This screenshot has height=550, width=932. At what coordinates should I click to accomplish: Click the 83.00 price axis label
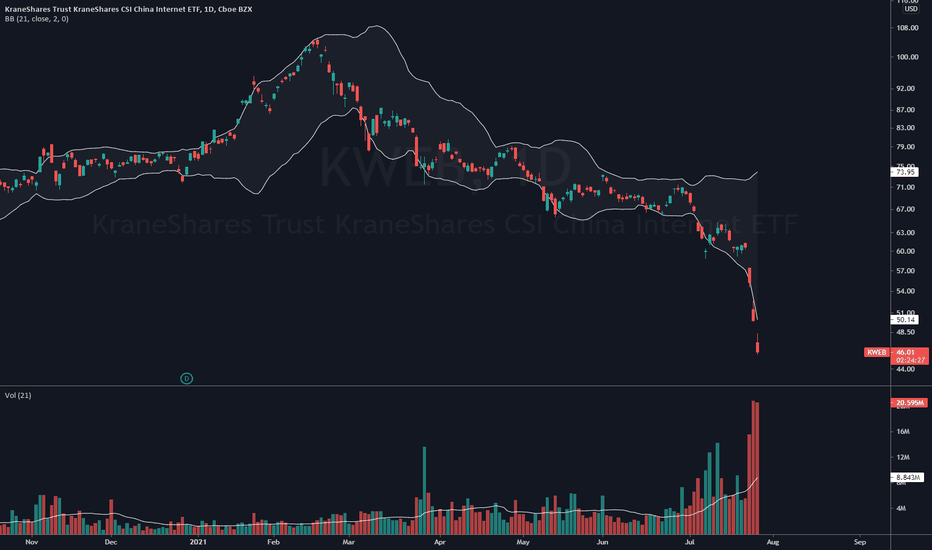(x=906, y=128)
